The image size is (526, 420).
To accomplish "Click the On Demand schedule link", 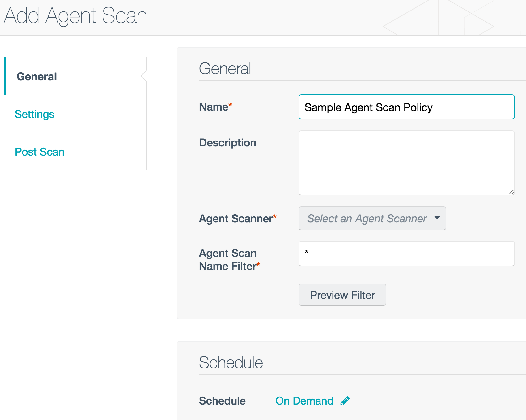I will (x=304, y=401).
